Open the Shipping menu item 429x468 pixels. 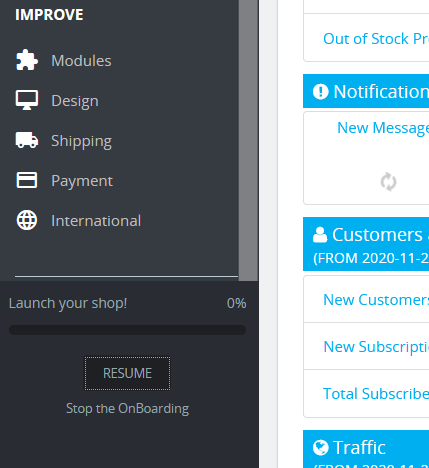(81, 141)
